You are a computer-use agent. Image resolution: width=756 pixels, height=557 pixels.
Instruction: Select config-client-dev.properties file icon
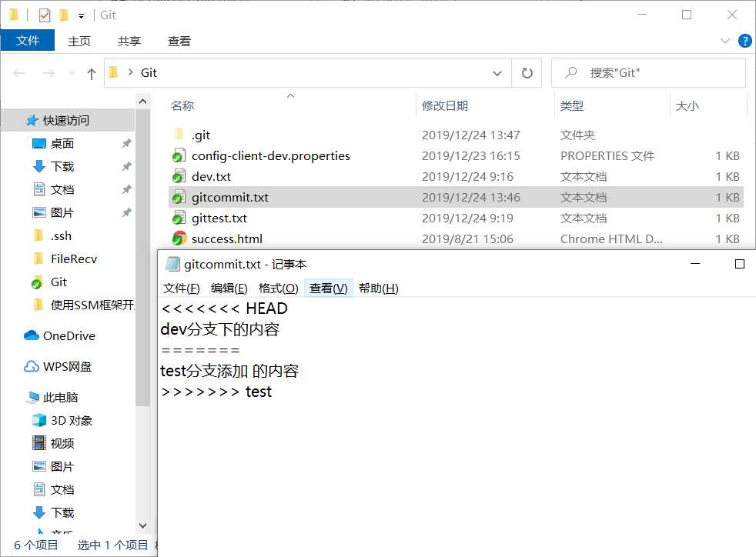(179, 155)
